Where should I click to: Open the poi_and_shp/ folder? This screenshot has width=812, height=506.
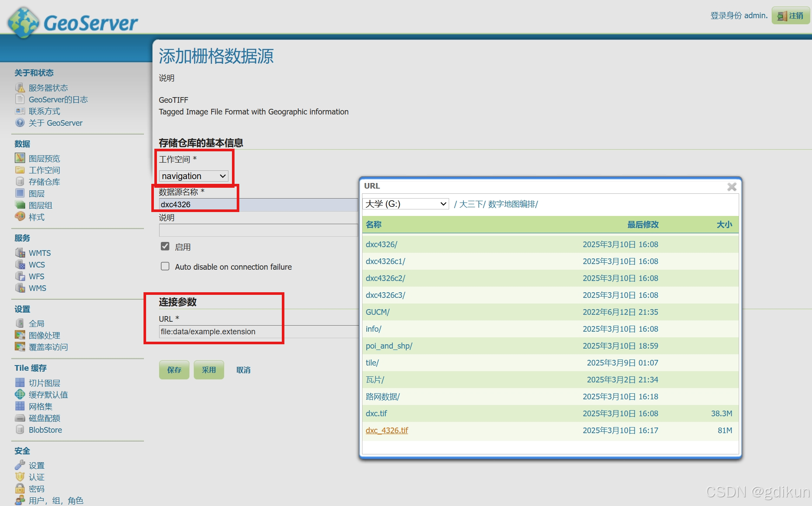point(389,346)
